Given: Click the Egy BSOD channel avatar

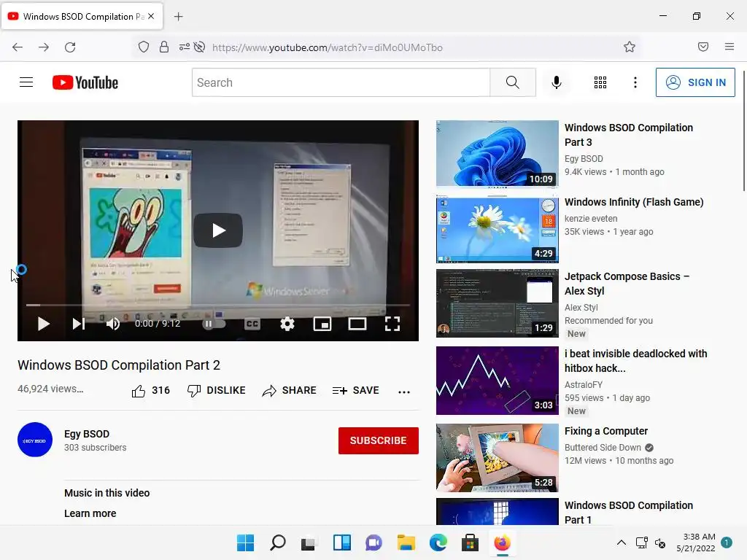Looking at the screenshot, I should (35, 440).
